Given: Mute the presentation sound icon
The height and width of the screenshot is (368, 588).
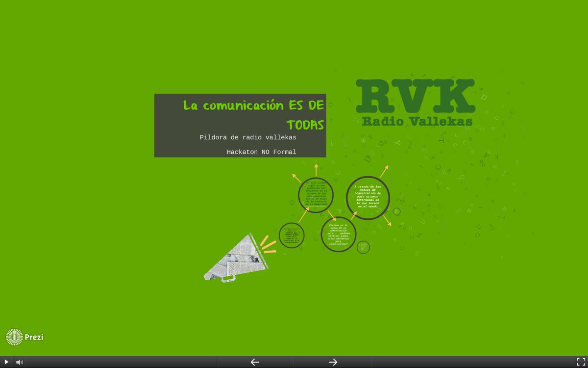Looking at the screenshot, I should click(x=20, y=362).
